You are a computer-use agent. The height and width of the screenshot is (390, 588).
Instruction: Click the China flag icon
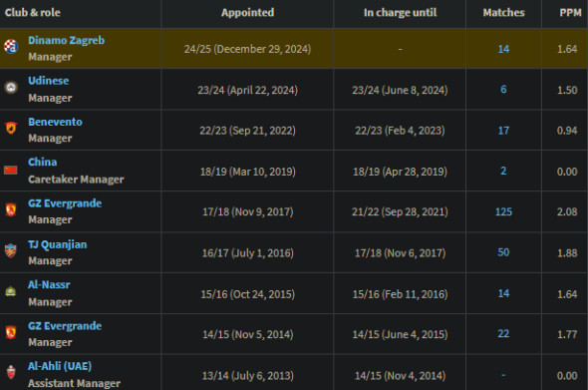[11, 170]
